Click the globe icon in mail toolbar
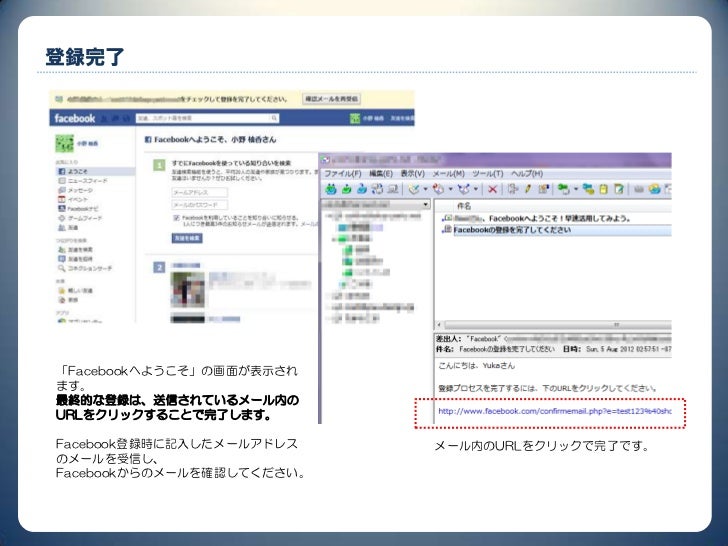This screenshot has width=728, height=546. point(655,189)
